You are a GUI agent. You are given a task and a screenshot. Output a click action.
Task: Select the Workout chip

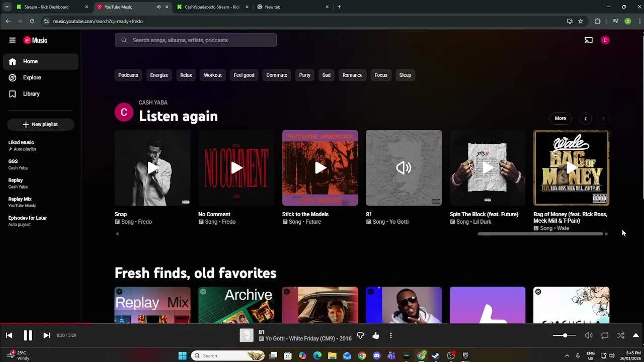(x=213, y=75)
